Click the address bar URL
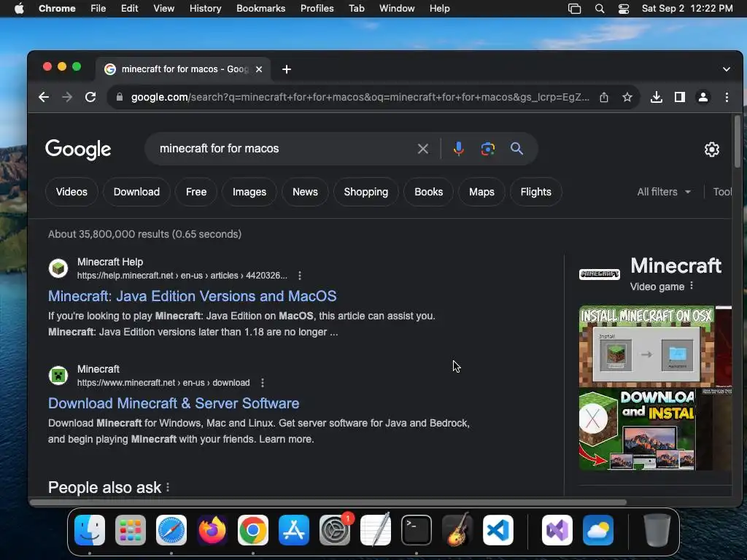The height and width of the screenshot is (560, 747). pos(360,97)
